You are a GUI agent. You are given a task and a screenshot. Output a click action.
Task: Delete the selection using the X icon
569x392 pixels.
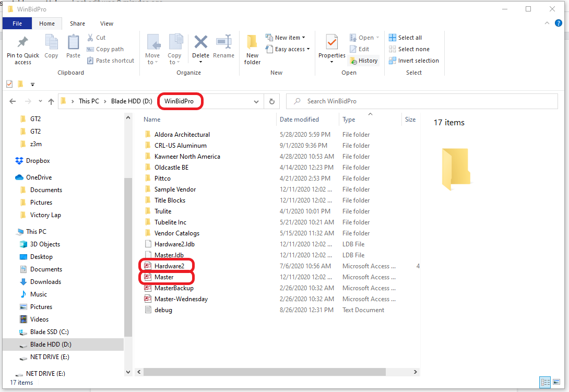200,42
